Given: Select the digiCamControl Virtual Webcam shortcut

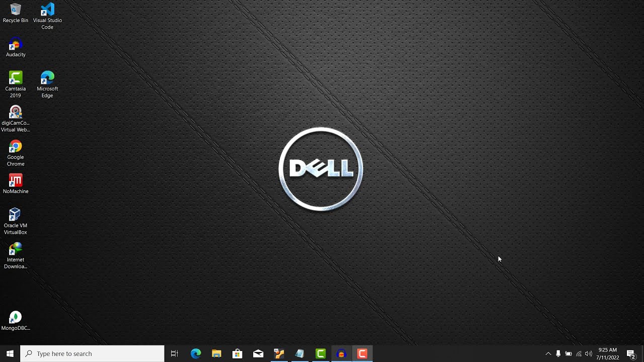Looking at the screenshot, I should click(16, 119).
